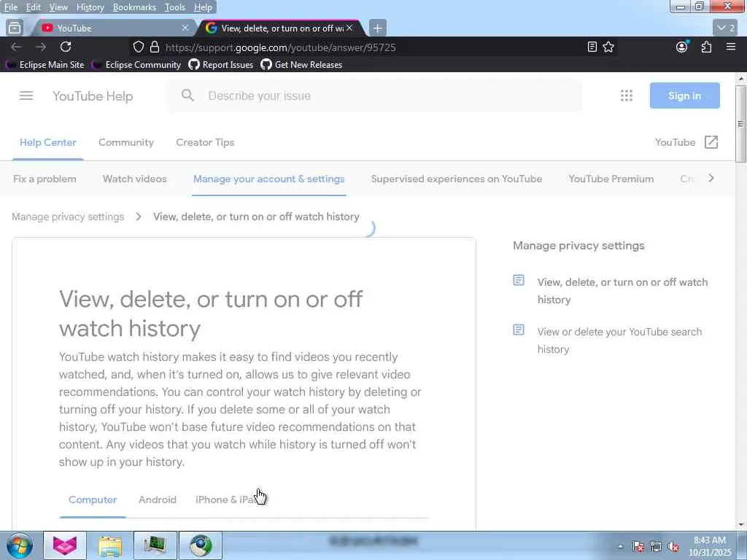Open the File menu
This screenshot has height=560, width=747.
10,7
